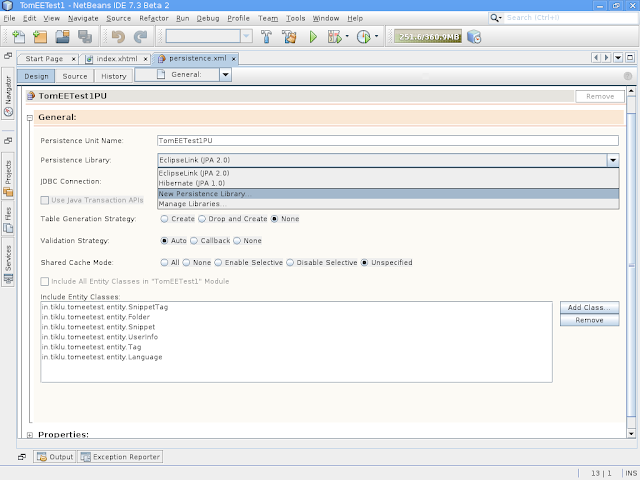Click the restore group icon above Navigator
This screenshot has width=640, height=480.
(8, 56)
